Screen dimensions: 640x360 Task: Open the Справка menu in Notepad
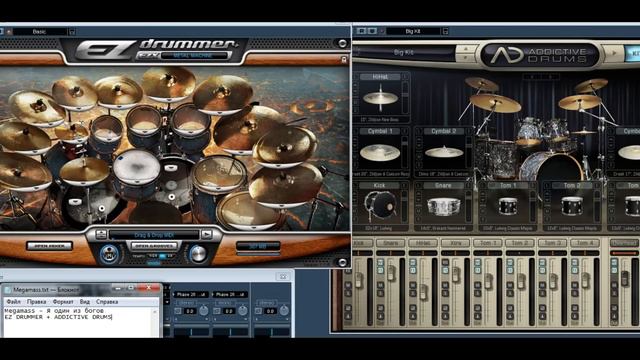[x=107, y=302]
